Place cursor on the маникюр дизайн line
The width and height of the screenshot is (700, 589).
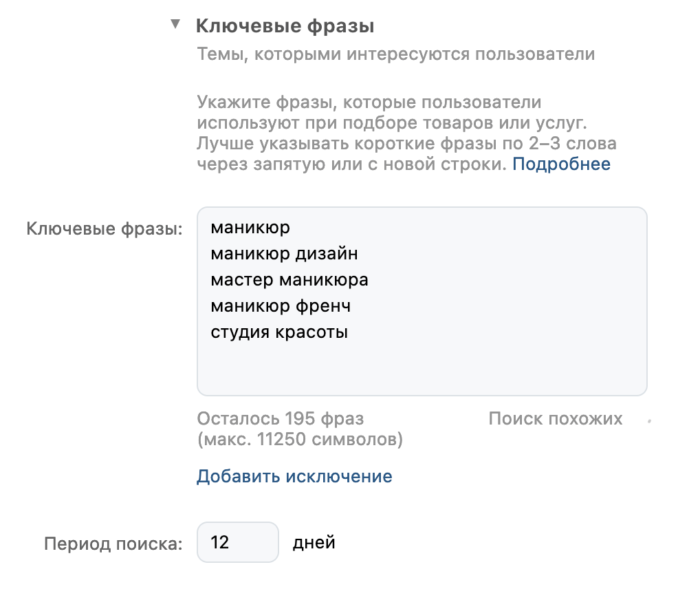pyautogui.click(x=284, y=254)
